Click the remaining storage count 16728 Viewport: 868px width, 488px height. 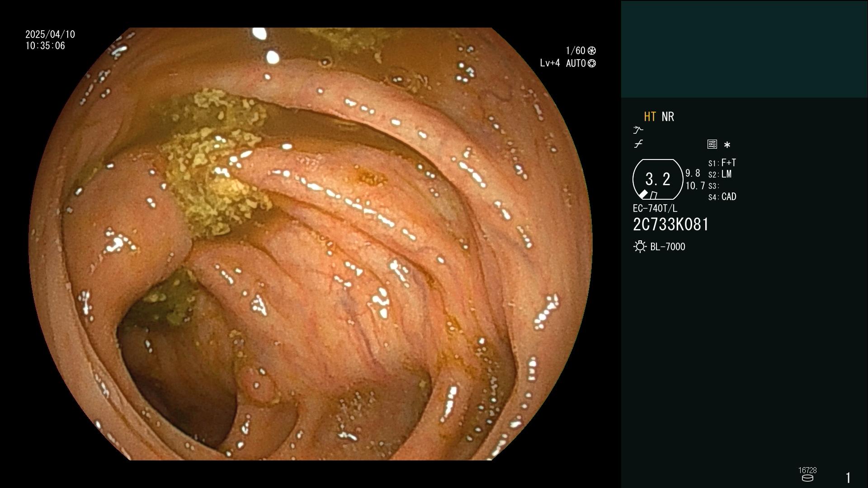point(807,470)
